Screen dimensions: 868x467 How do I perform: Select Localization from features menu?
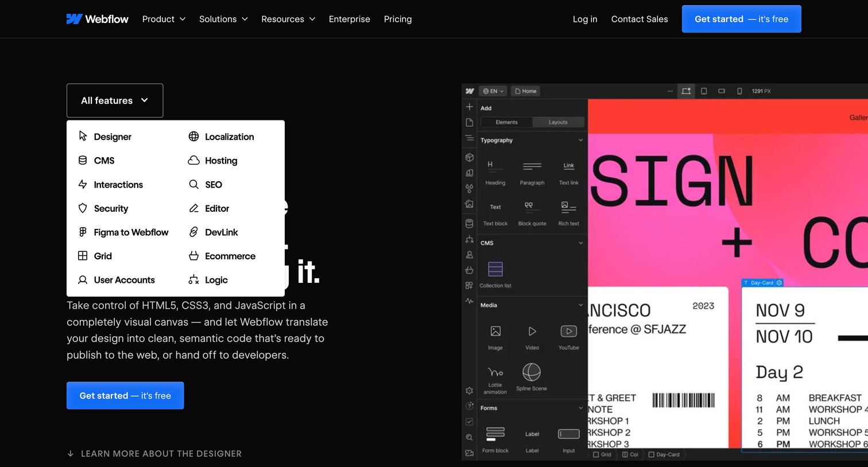pos(221,137)
